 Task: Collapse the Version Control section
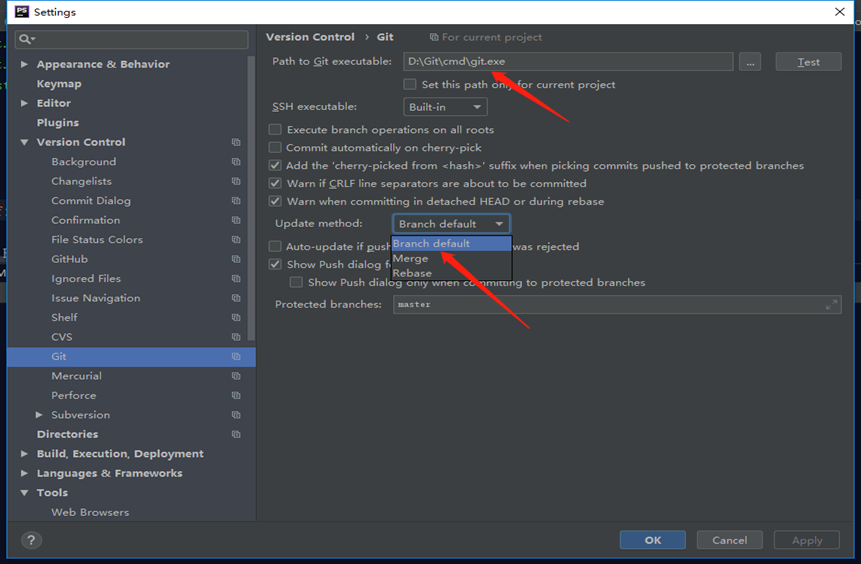(24, 142)
